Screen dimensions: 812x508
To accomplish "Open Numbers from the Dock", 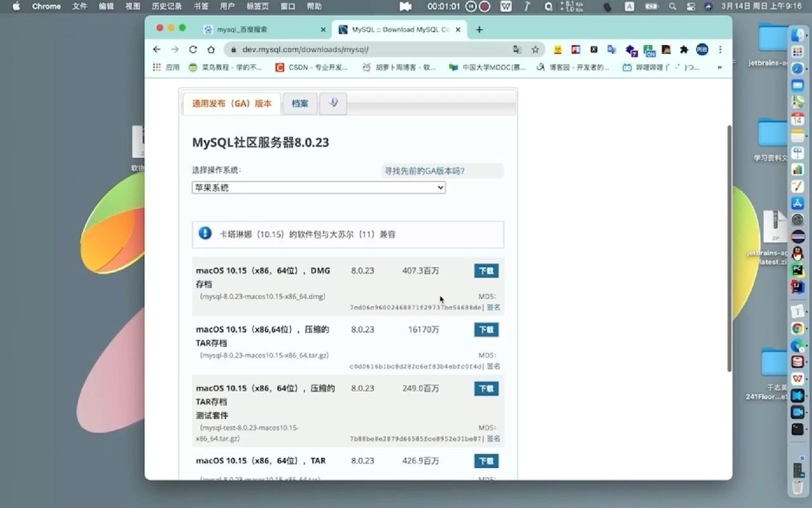I will point(797,169).
